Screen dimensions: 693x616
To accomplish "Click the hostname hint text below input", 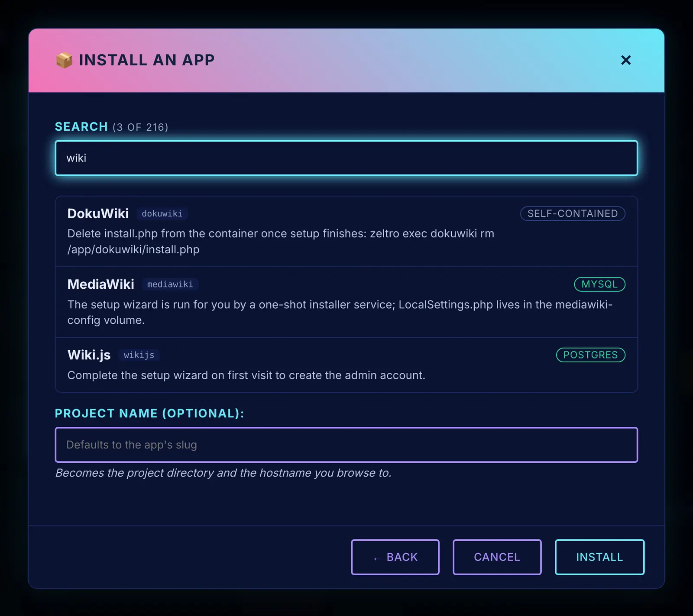I will click(223, 473).
